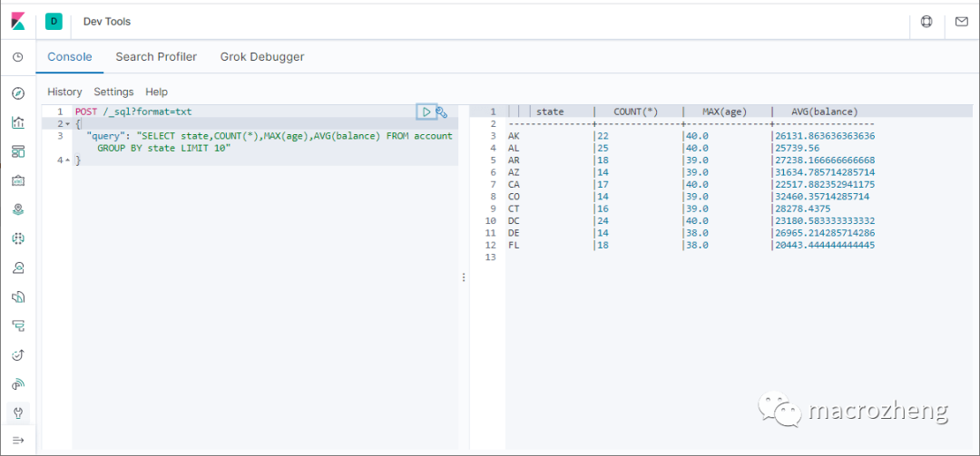Viewport: 980px width, 456px height.
Task: Select the Console tab
Action: [70, 56]
